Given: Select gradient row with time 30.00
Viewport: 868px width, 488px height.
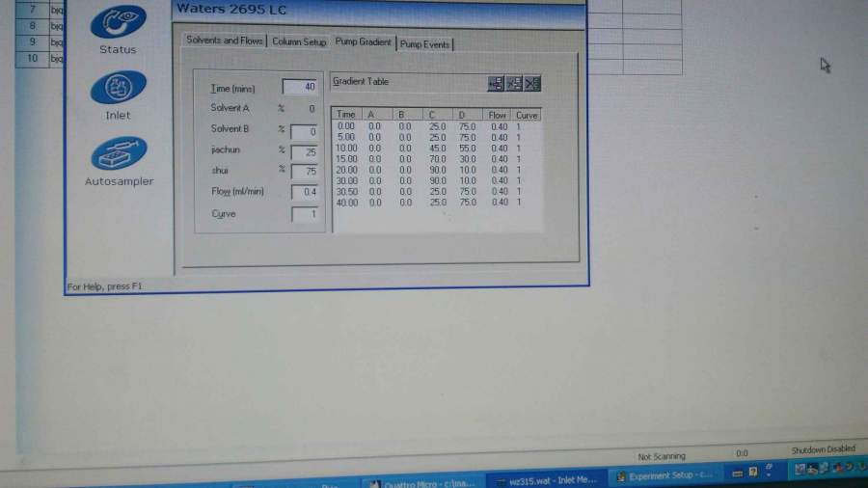Looking at the screenshot, I should (436, 181).
